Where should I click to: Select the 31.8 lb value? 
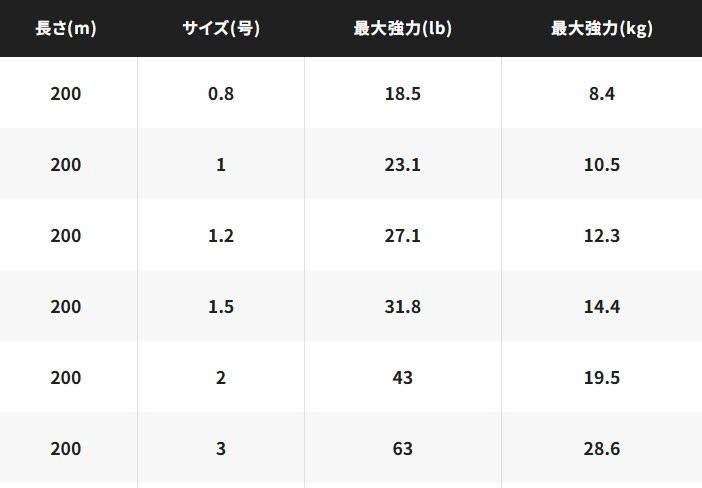coord(403,307)
